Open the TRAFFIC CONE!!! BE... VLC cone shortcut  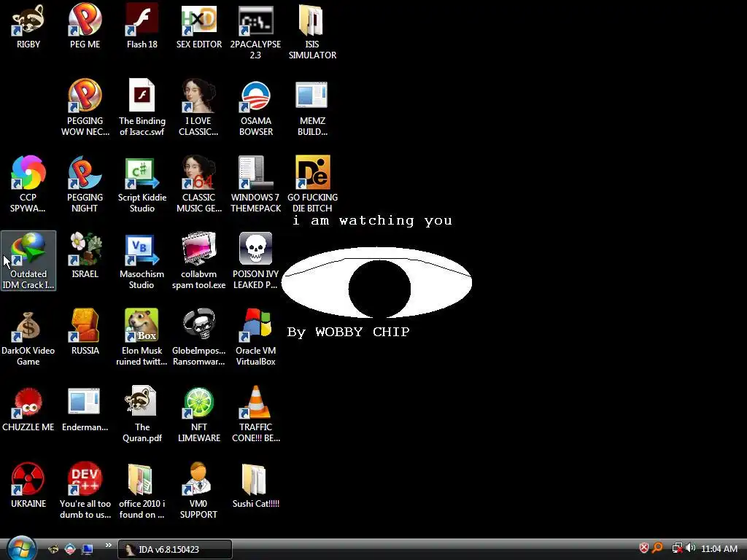tap(256, 414)
